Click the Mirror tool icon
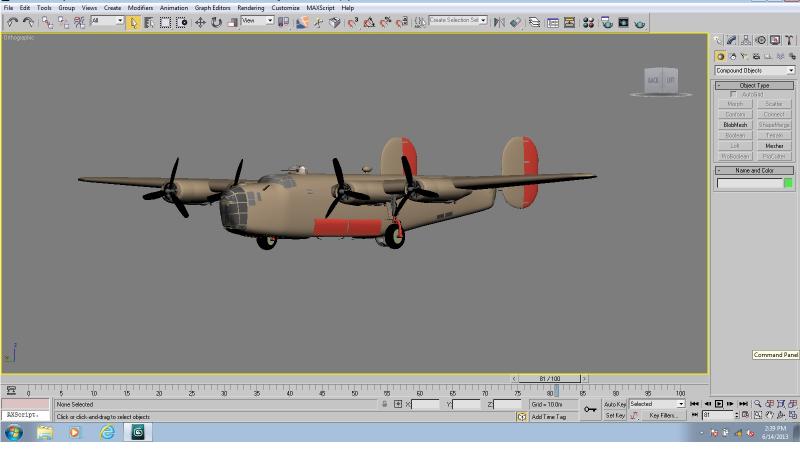The width and height of the screenshot is (800, 450). tap(499, 22)
